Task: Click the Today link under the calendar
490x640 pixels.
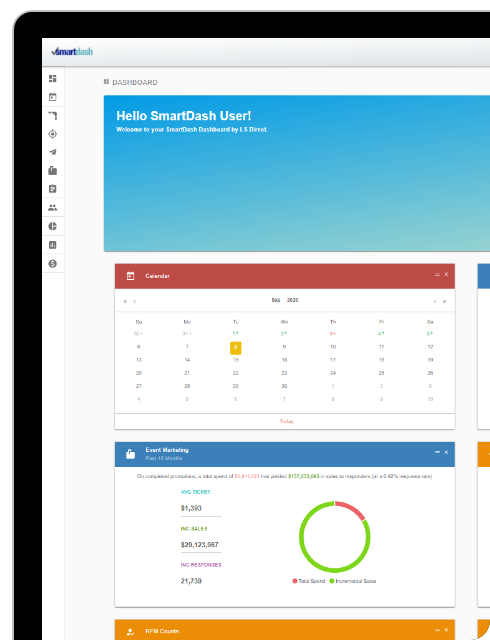Action: [x=287, y=421]
